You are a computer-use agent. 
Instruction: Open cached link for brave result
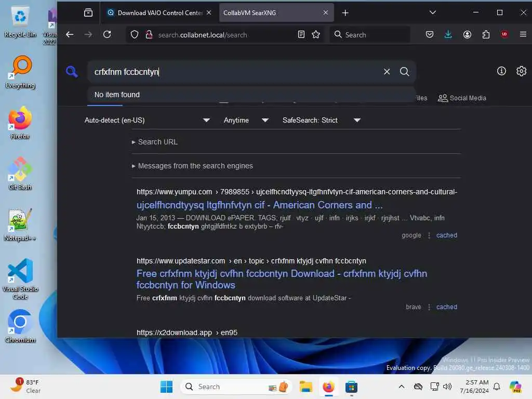pyautogui.click(x=446, y=307)
